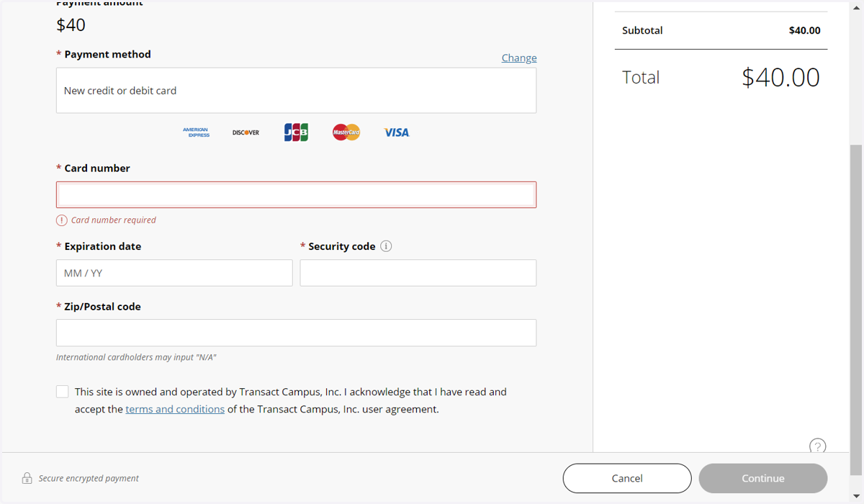Focus the Expiration date MM / YY field
This screenshot has height=504, width=864.
click(174, 273)
